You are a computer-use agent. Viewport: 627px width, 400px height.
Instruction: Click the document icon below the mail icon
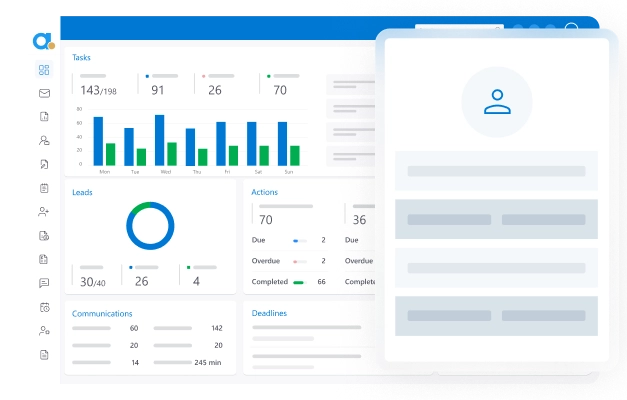(44, 117)
